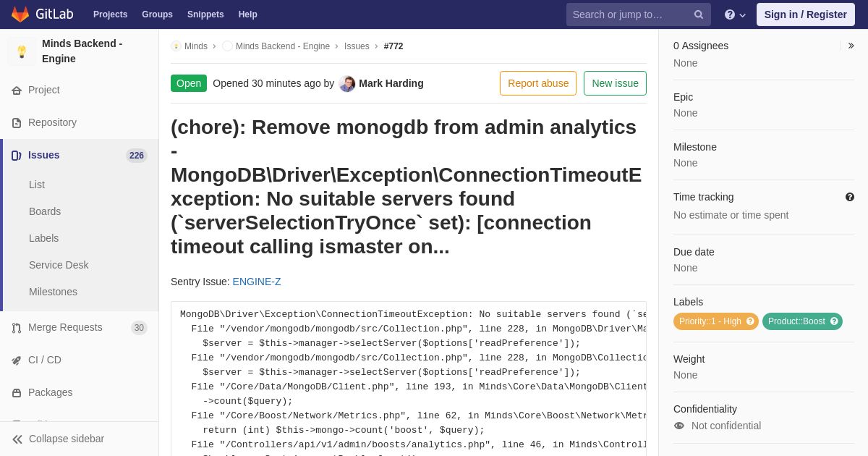
Task: Click Merge Requests count badge 30
Action: point(139,328)
